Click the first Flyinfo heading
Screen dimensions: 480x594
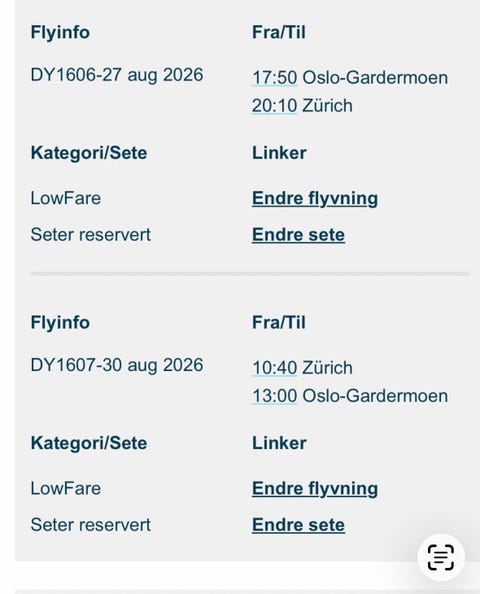click(60, 32)
